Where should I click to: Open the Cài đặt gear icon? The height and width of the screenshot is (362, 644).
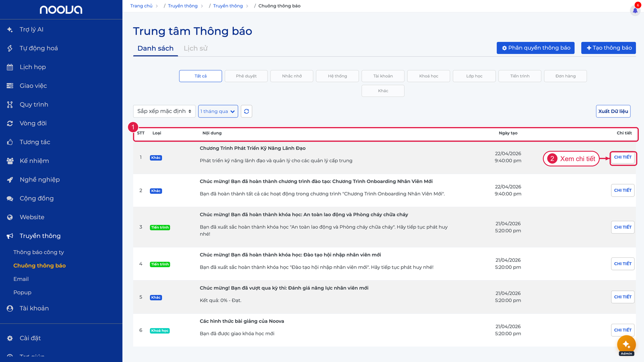10,338
